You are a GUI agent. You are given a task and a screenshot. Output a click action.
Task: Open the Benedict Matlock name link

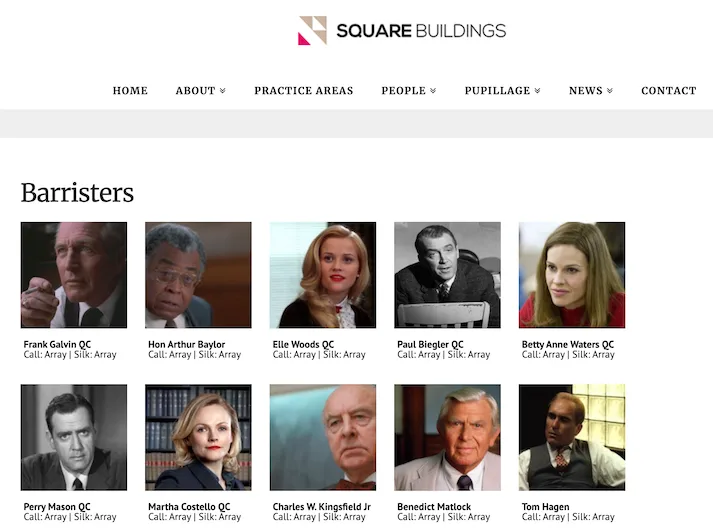tap(434, 507)
